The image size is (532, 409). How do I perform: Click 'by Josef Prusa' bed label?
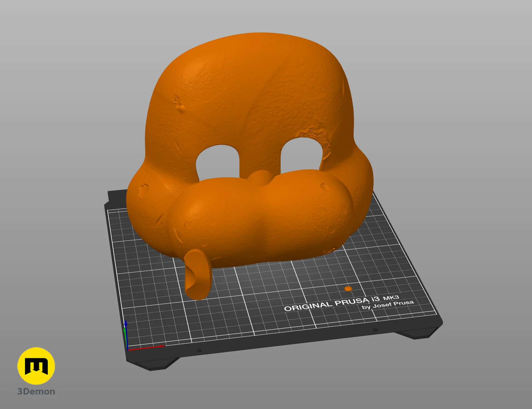point(388,305)
